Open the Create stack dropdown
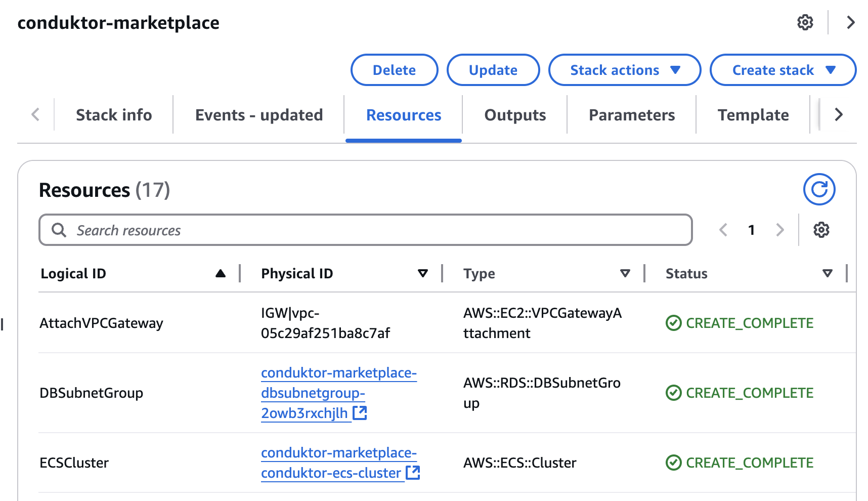 [x=783, y=70]
